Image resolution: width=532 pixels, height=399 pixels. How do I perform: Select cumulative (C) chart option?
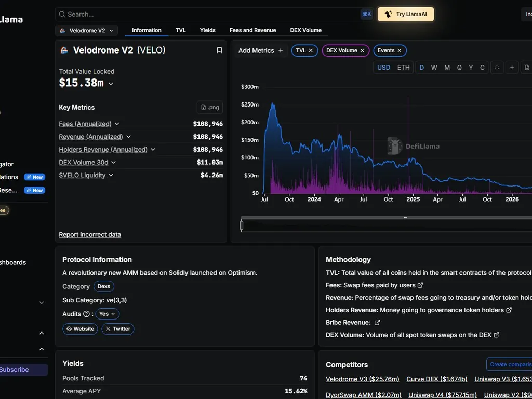click(482, 68)
